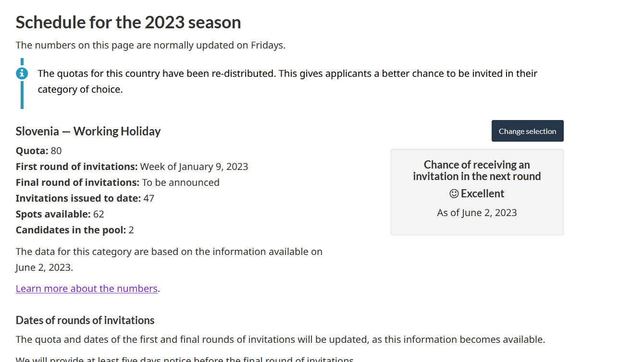
Task: Click the Slovenia — Working Holiday heading
Action: (x=88, y=131)
